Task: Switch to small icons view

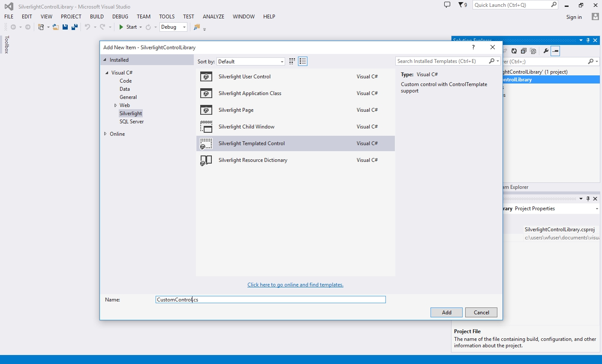Action: 303,61
